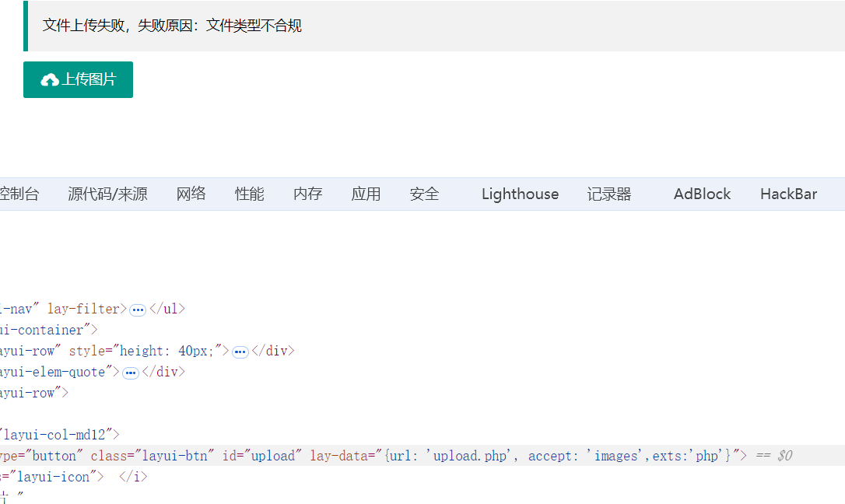Screen dimensions: 845x504
Task: Open the Lighthouse panel
Action: coord(520,194)
